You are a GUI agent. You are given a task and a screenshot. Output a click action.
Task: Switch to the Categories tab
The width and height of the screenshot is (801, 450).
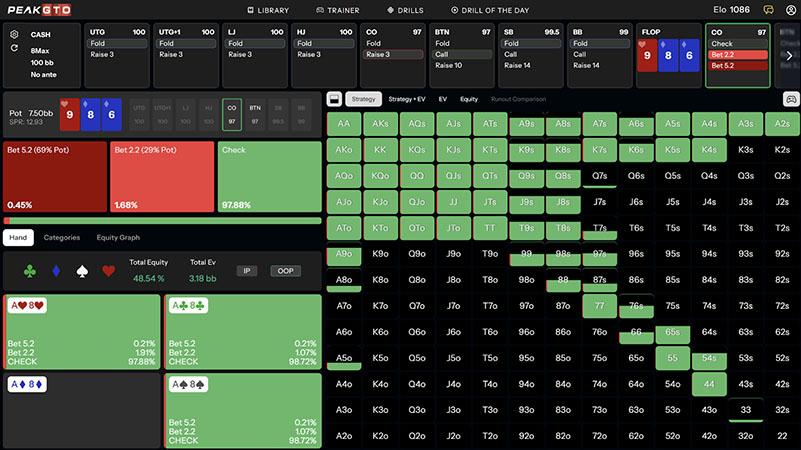tap(62, 238)
